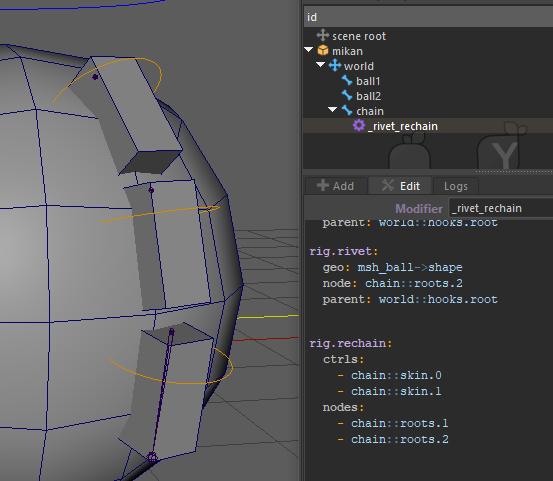This screenshot has height=481, width=553.
Task: Click the ball1 bone icon
Action: pos(347,81)
